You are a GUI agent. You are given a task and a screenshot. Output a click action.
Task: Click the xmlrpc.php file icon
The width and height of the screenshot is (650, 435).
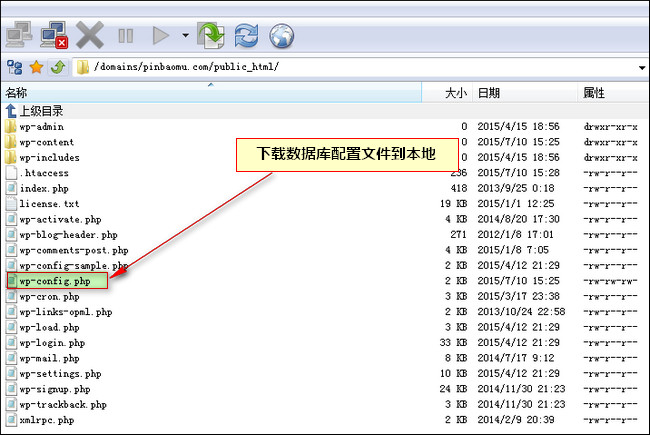(x=12, y=420)
